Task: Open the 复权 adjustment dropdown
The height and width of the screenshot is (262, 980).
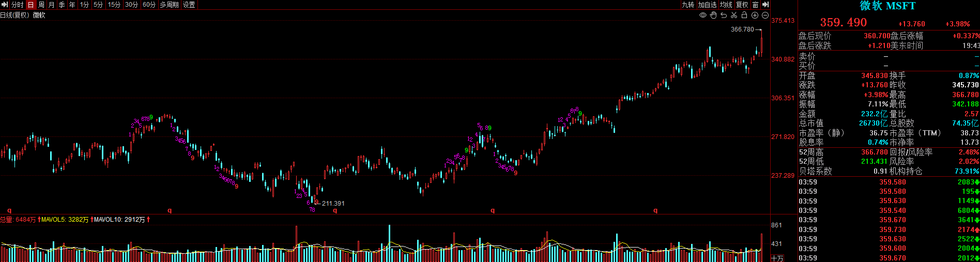Action: point(742,5)
